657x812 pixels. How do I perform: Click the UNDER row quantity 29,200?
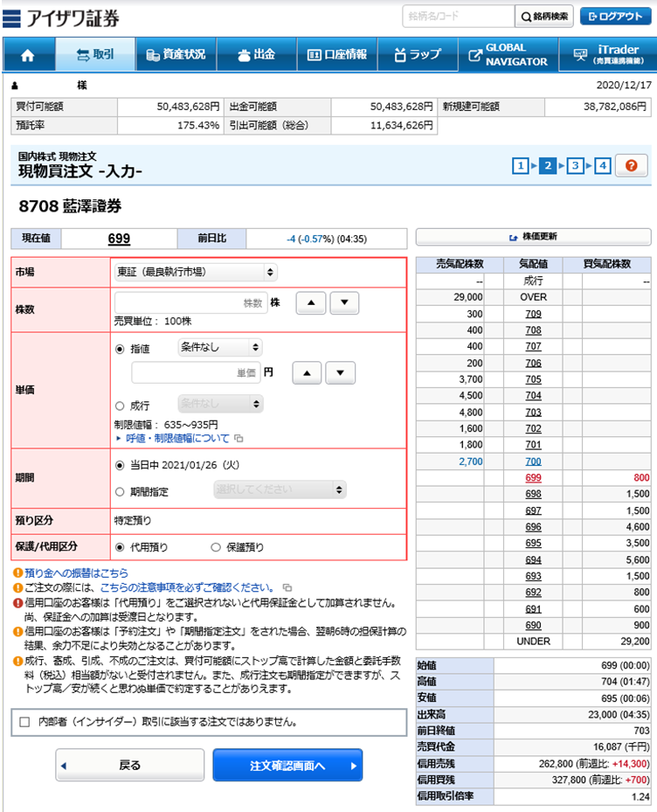[635, 641]
